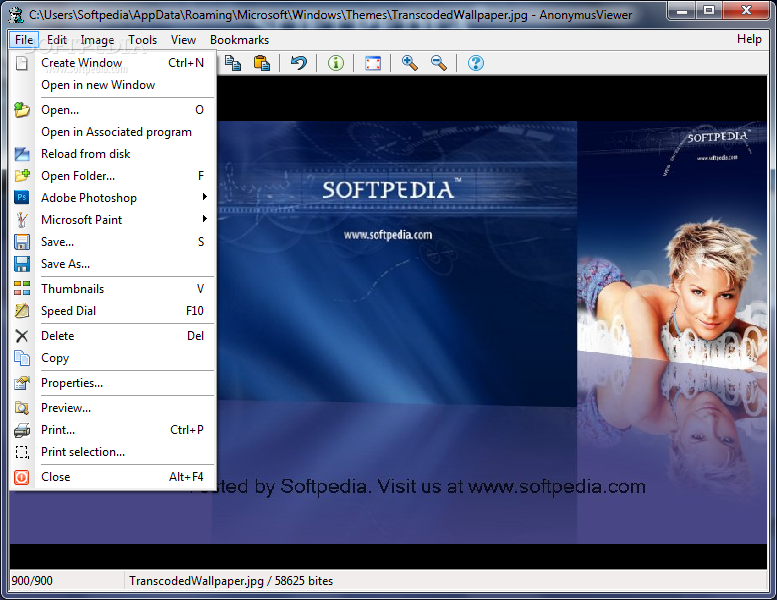The image size is (777, 600).
Task: Select Thumbnails menu item
Action: pyautogui.click(x=113, y=288)
